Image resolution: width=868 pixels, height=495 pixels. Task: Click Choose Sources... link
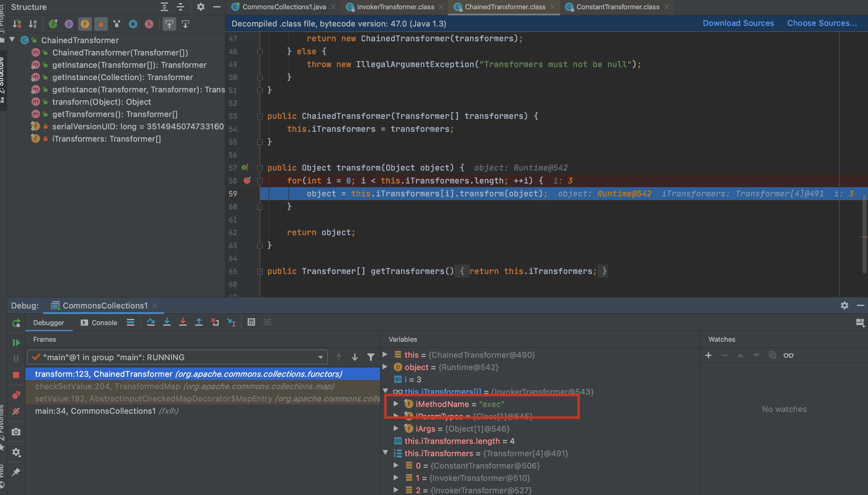point(822,23)
